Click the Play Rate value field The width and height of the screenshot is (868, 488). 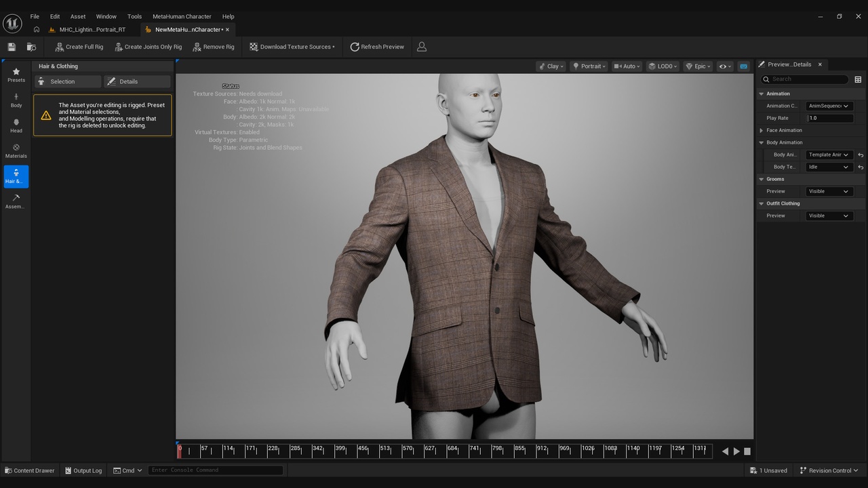coord(829,118)
